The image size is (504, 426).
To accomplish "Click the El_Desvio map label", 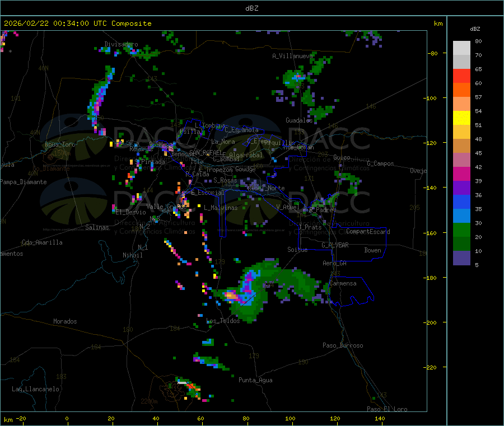I will 130,212.
